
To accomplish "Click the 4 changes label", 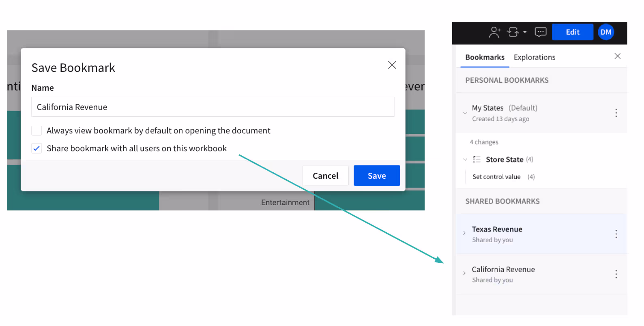I will 484,142.
